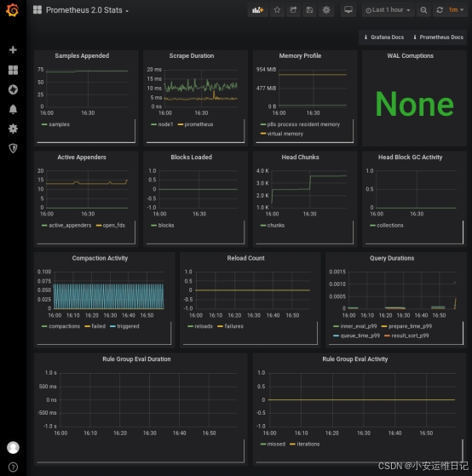
Task: Open dashboard settings gear in toolbar
Action: pos(326,10)
